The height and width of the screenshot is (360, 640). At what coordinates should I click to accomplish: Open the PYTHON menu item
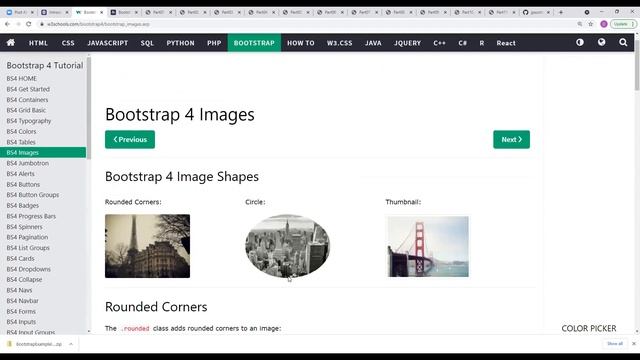click(x=180, y=43)
